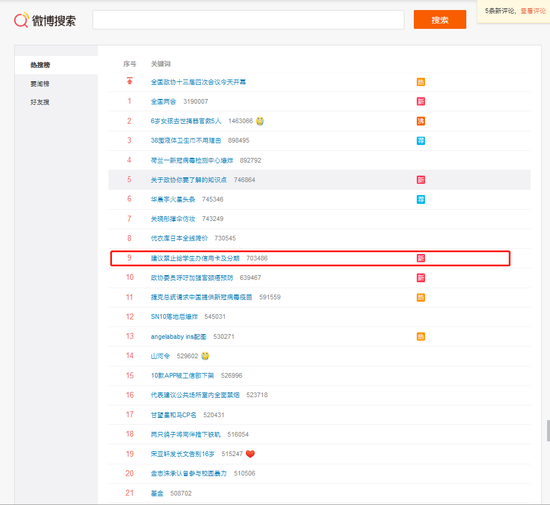Click the heat value 730545

pos(225,238)
